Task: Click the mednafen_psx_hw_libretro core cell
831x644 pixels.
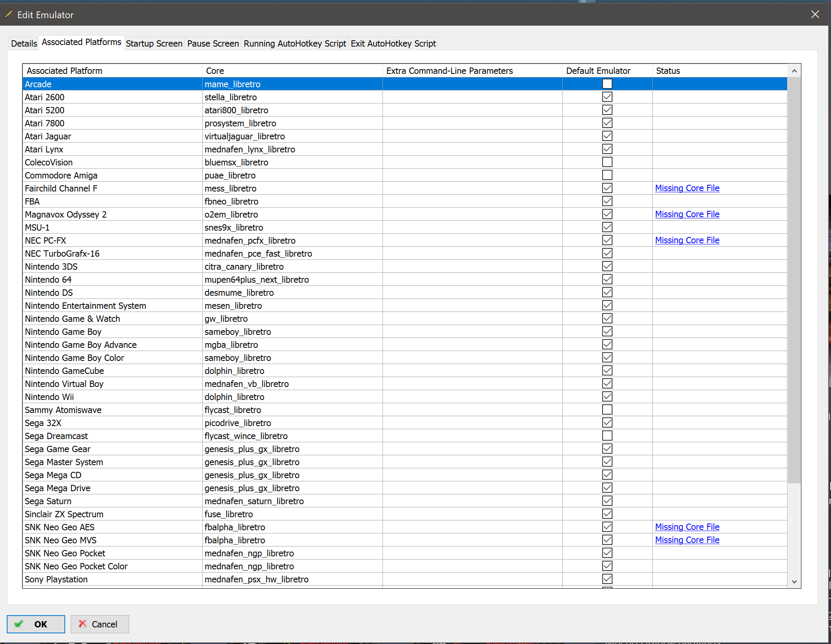Action: 292,579
